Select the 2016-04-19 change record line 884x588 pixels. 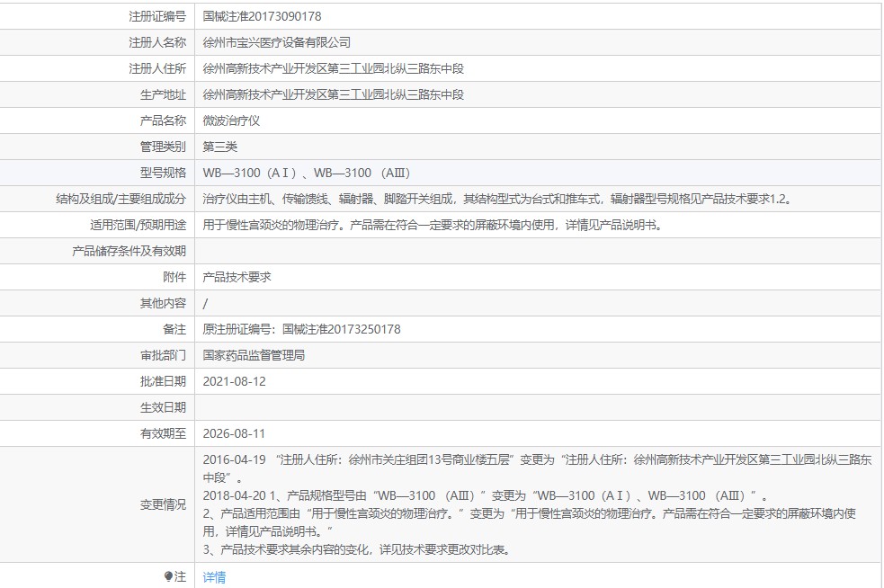pos(537,468)
